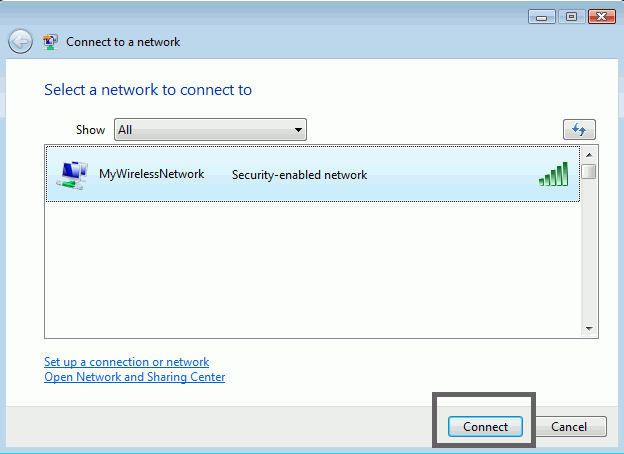Screen dimensions: 624x454
Task: Click the network list scrollbar thumb
Action: point(589,171)
